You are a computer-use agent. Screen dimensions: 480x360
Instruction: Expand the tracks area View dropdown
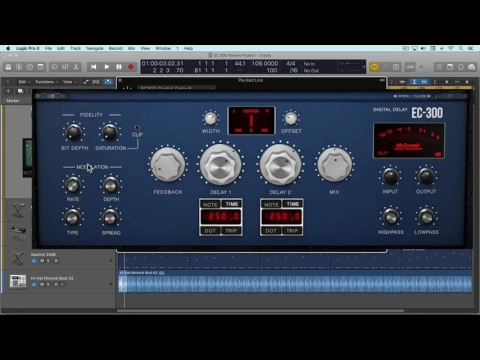69,82
